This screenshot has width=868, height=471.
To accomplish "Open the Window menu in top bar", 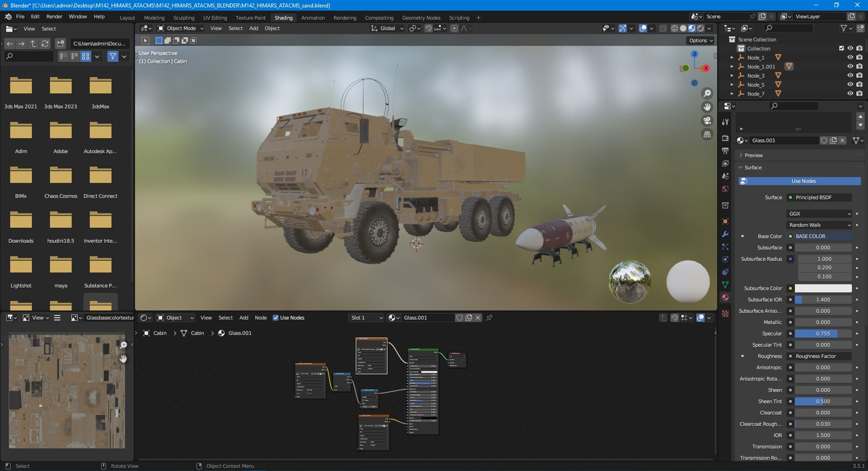I will point(78,16).
